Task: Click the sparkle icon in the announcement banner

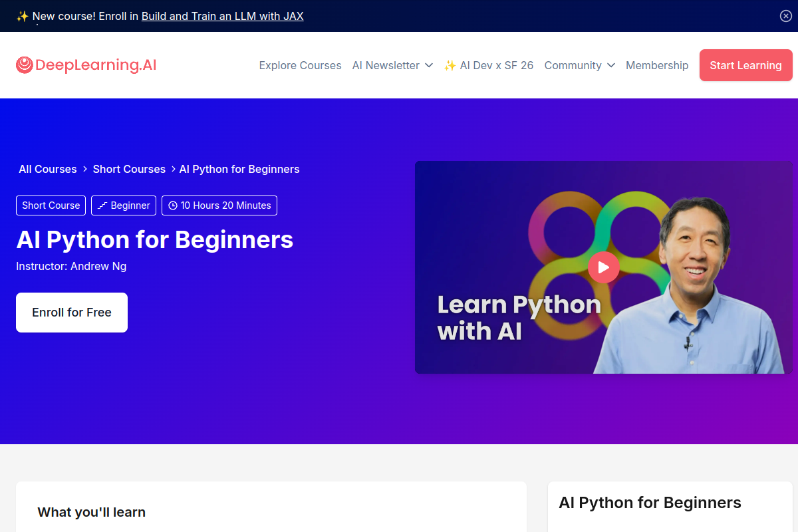Action: (23, 15)
